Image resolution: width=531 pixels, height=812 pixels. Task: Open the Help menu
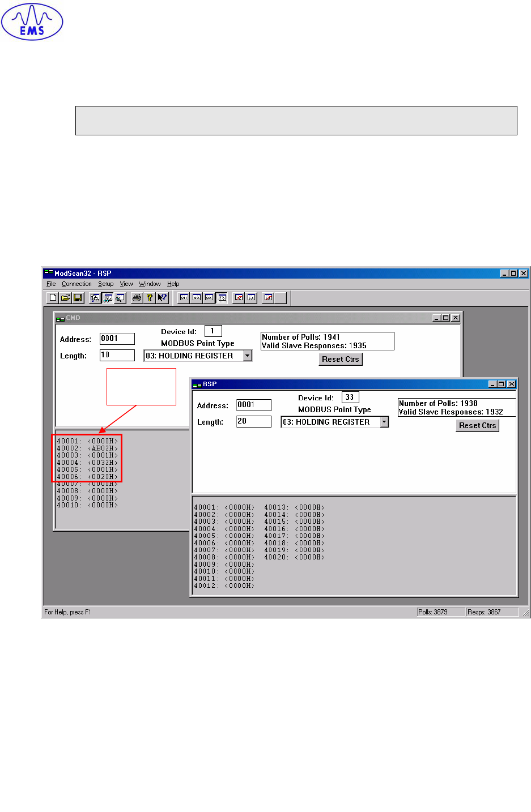(173, 284)
